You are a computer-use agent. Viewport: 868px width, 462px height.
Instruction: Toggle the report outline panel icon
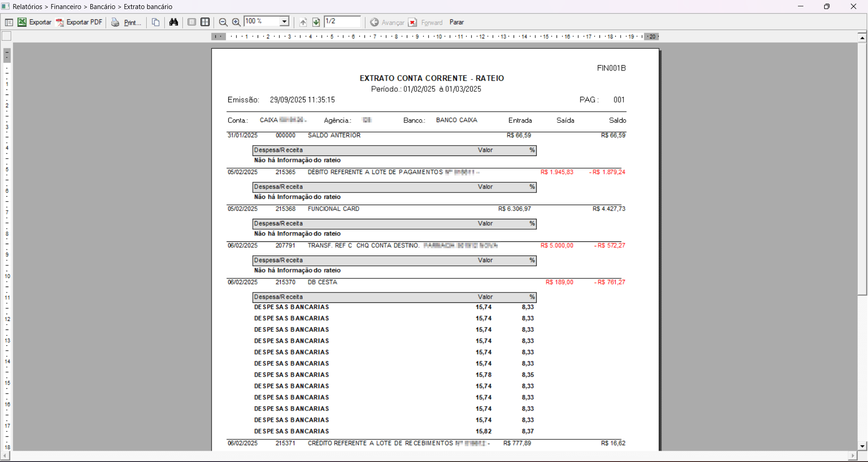(x=9, y=22)
